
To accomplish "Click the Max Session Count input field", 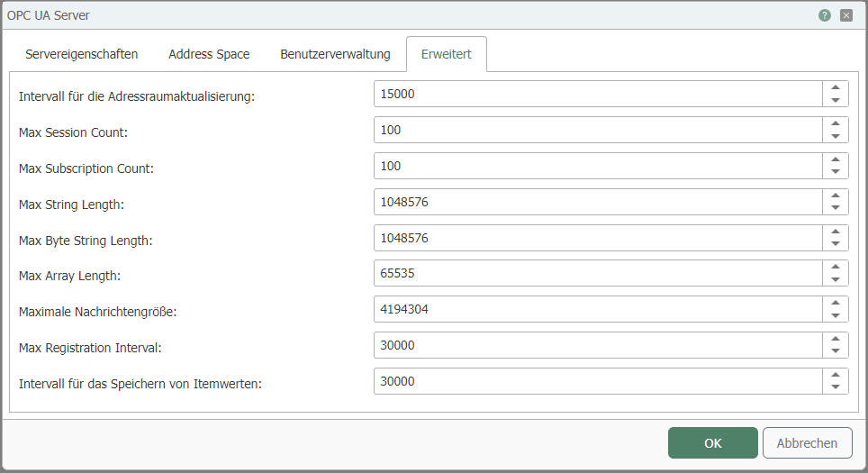I will 598,130.
